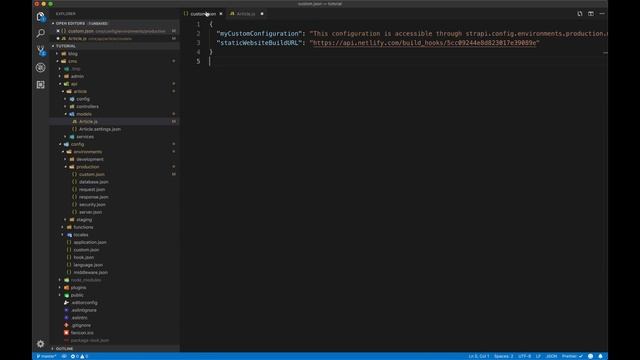Click the Prettier status bar item
Viewport: 640px width, 360px height.
572,356
